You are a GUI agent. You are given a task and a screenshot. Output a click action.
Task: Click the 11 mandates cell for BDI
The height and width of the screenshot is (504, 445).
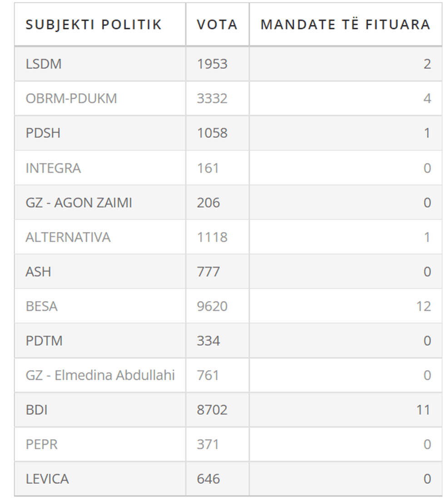[x=423, y=410]
